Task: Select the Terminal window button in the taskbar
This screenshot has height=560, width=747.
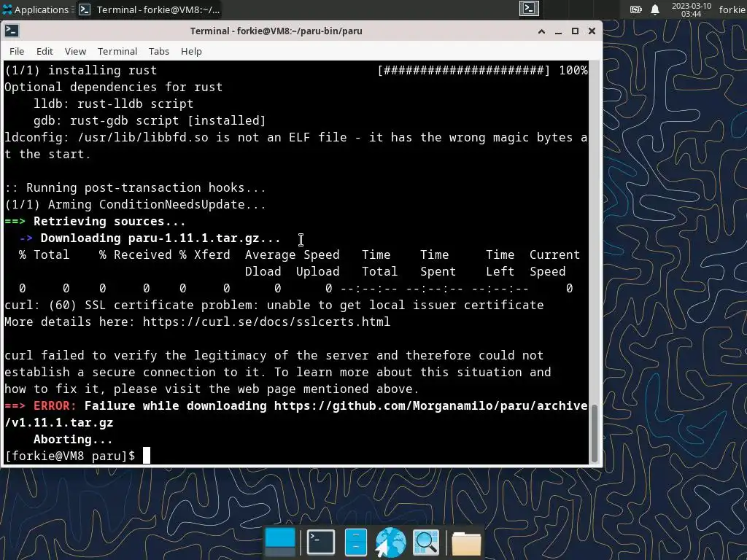Action: [x=149, y=9]
